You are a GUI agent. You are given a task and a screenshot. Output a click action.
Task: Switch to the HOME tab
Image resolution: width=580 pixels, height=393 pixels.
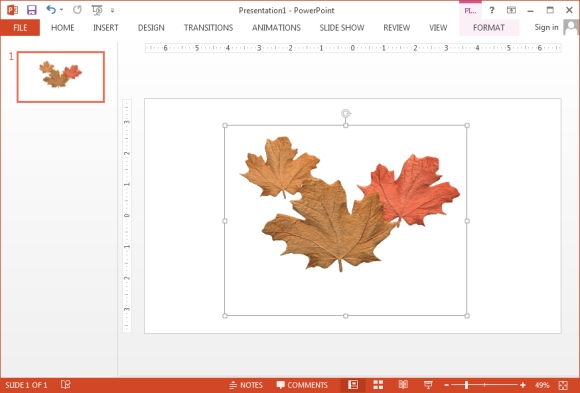pos(63,28)
